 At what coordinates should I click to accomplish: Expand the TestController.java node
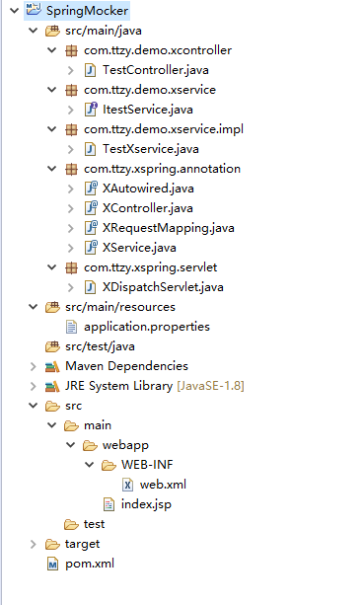(x=71, y=70)
